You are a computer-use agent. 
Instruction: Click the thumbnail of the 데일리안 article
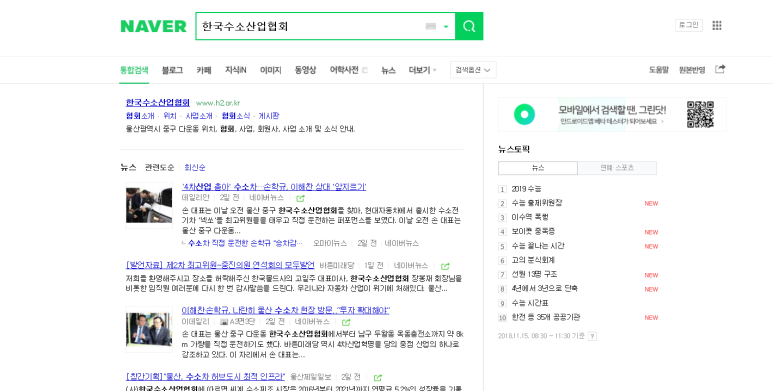coord(149,205)
